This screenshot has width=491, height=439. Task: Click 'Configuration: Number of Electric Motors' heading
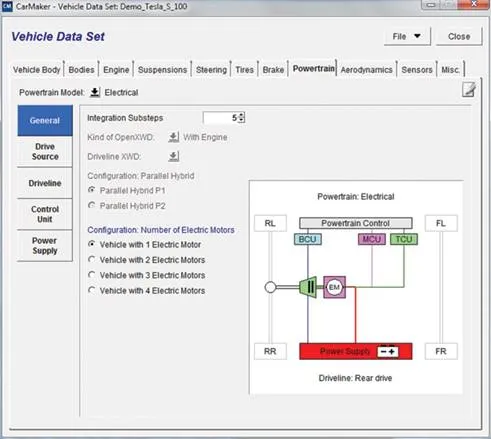(x=161, y=230)
